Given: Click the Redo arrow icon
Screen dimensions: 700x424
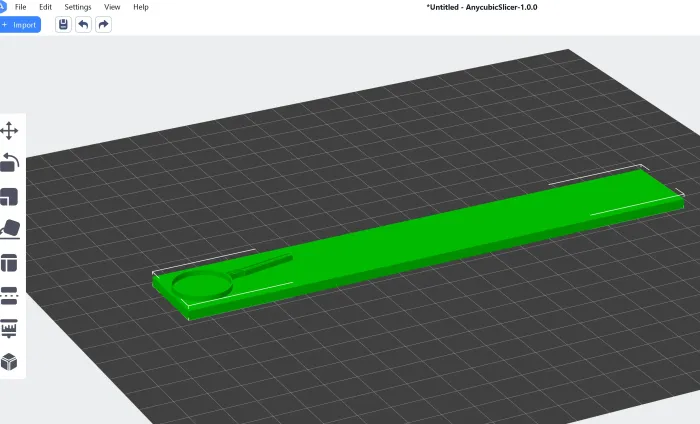Looking at the screenshot, I should point(103,25).
